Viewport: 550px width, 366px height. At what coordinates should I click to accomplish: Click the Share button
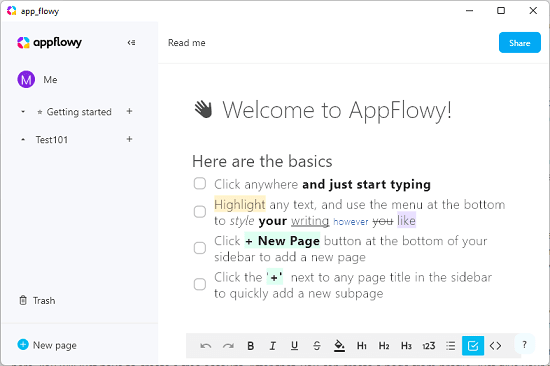(x=519, y=43)
